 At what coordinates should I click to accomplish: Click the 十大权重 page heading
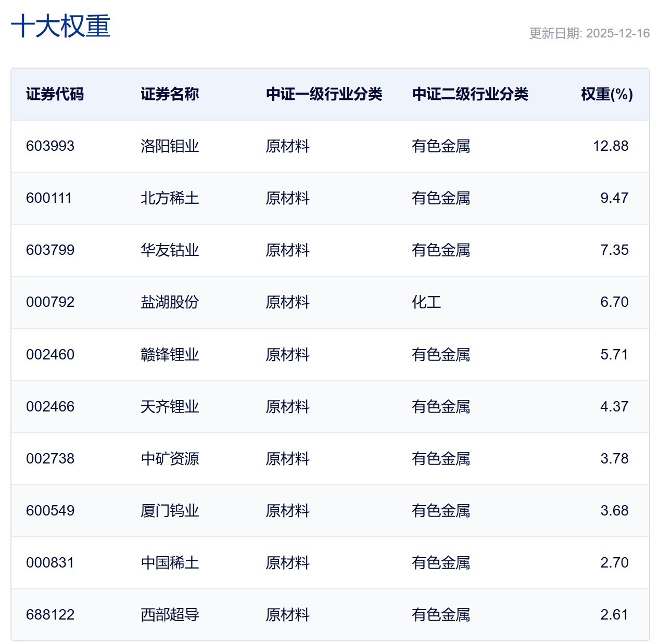pyautogui.click(x=60, y=26)
